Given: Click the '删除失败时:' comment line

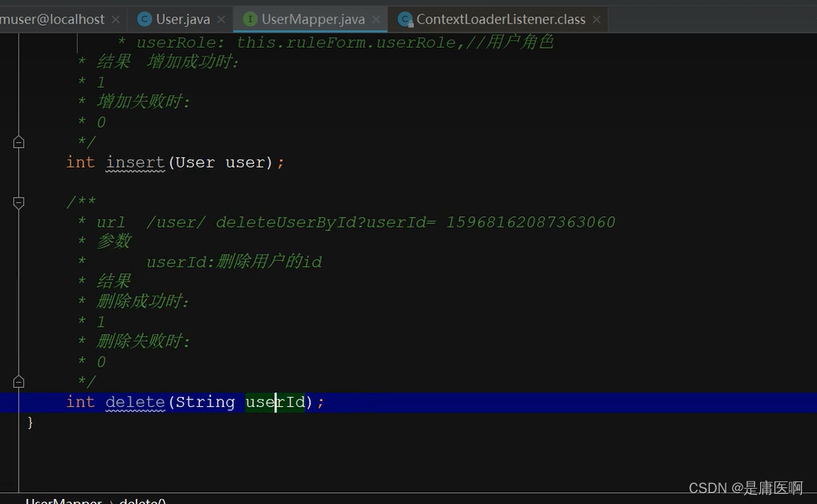Looking at the screenshot, I should (143, 342).
